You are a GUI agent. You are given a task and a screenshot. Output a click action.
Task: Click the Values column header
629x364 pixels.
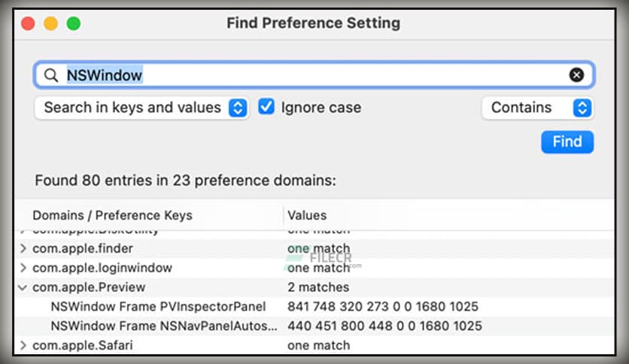[x=307, y=215]
